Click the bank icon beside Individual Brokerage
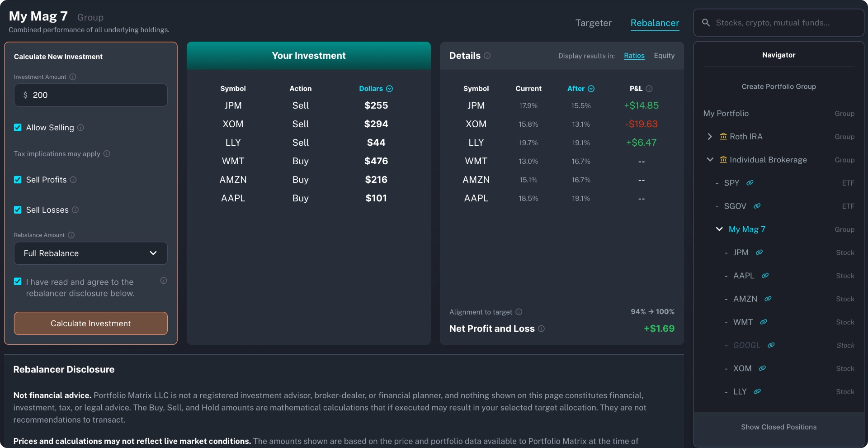 click(723, 159)
